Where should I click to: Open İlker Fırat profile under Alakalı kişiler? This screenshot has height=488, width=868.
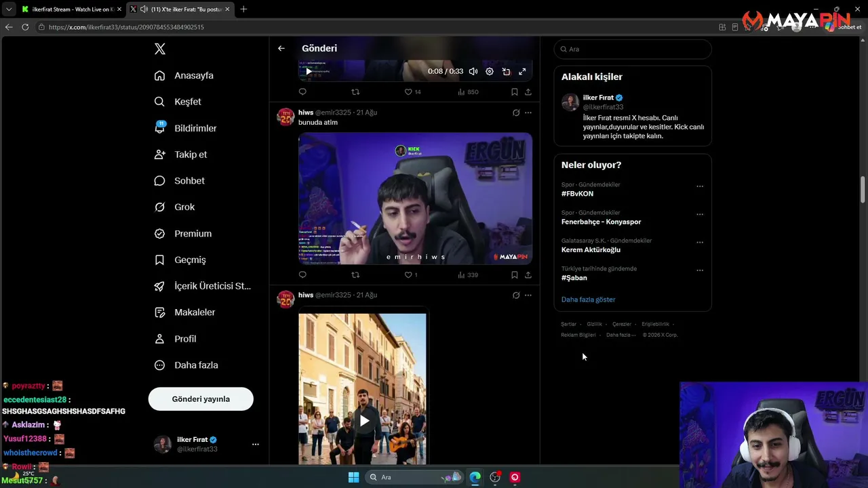[x=633, y=117]
